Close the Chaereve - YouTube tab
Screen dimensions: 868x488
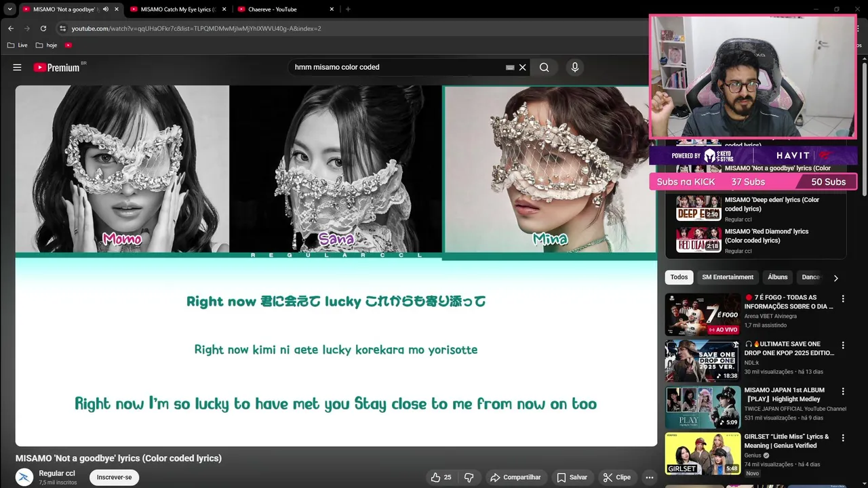pyautogui.click(x=332, y=9)
